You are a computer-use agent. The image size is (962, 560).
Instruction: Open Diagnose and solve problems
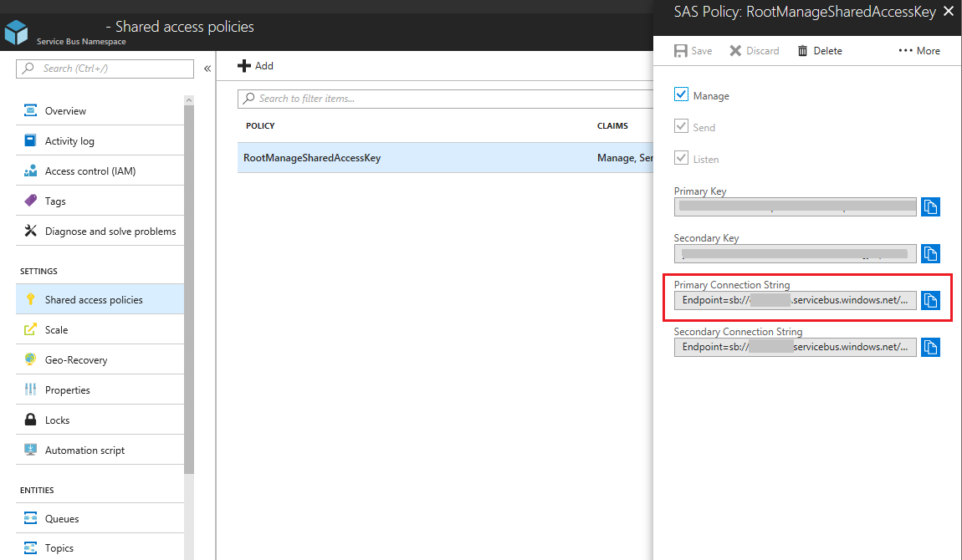pyautogui.click(x=100, y=231)
